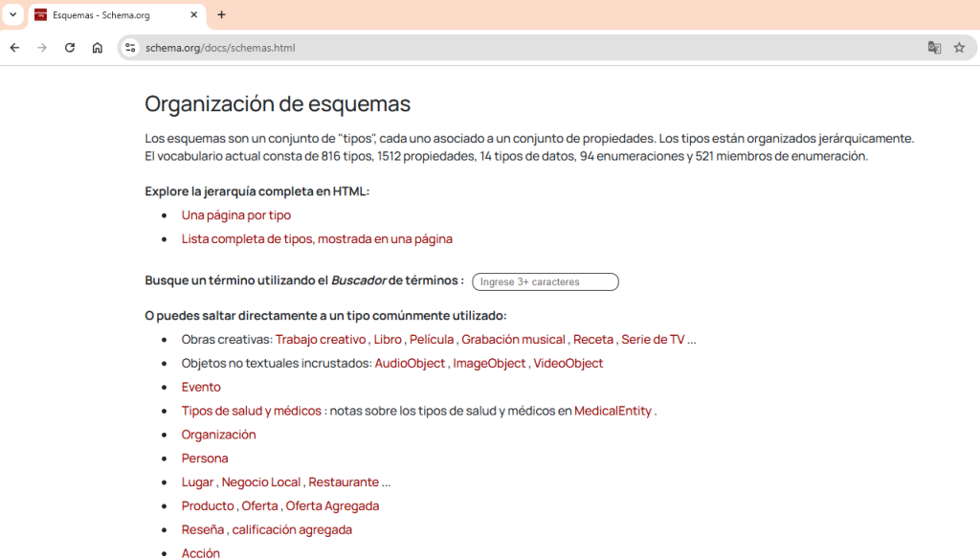Open the Trabajo creativo link
This screenshot has width=980, height=560.
click(x=321, y=340)
